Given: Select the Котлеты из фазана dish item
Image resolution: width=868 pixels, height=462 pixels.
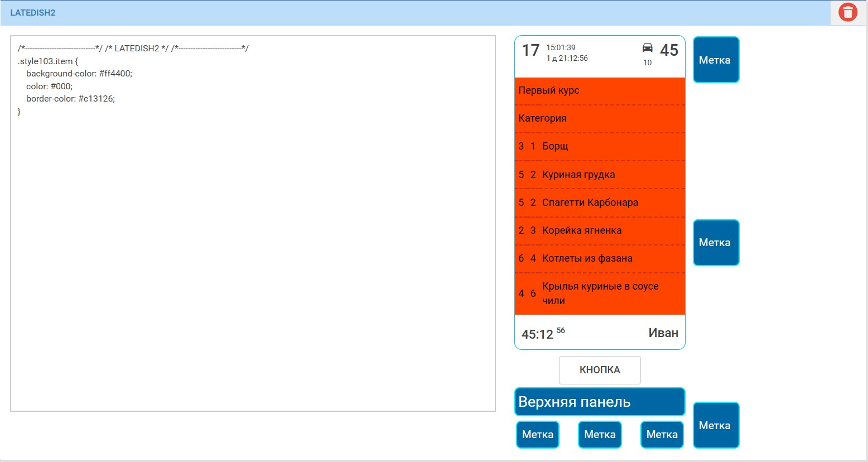Looking at the screenshot, I should [599, 258].
